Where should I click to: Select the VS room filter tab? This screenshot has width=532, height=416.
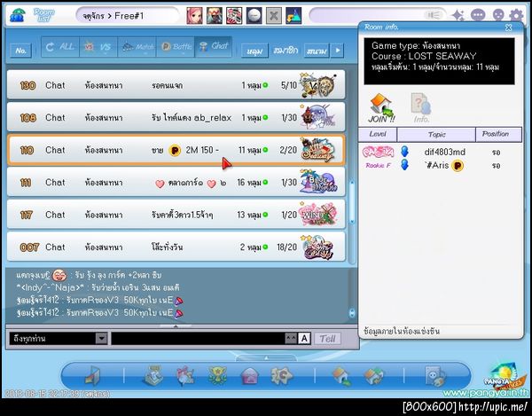point(98,47)
